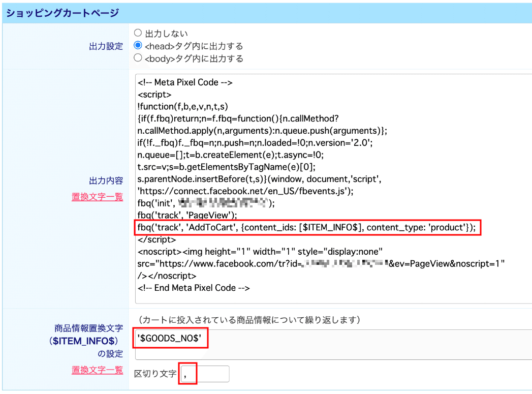Open 置換文字一覧 link under 出力内容

tap(98, 197)
